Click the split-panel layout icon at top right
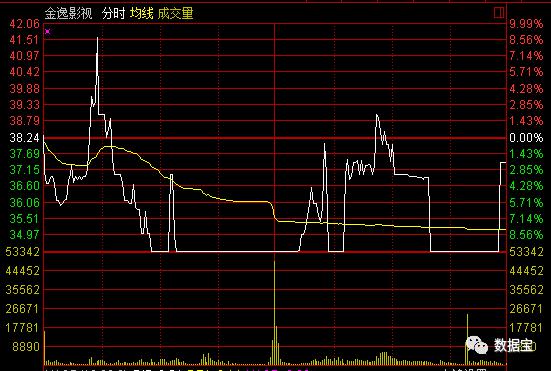The height and width of the screenshot is (371, 551). pos(499,13)
